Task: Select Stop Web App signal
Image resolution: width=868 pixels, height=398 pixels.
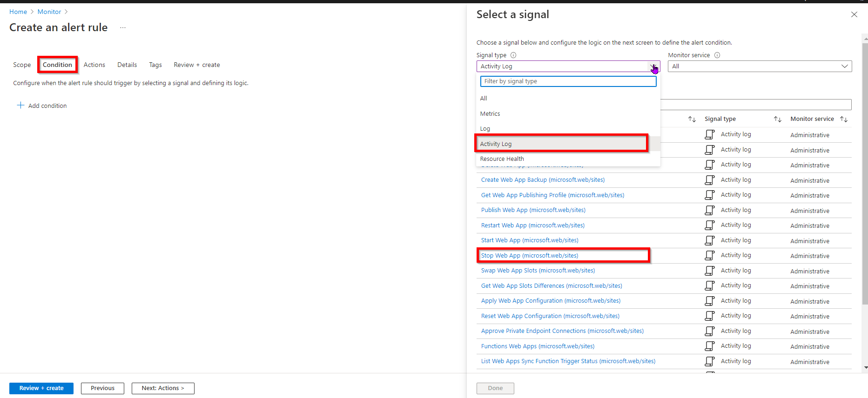Action: coord(530,256)
